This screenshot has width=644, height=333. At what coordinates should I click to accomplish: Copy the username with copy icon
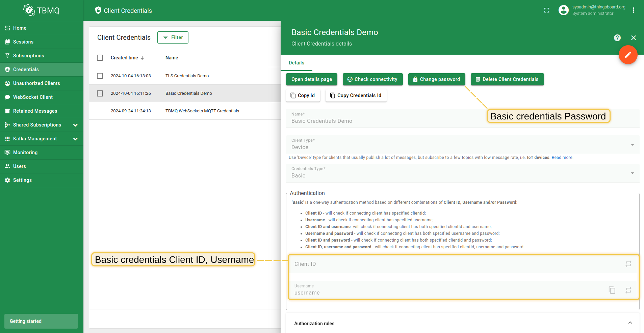click(612, 290)
